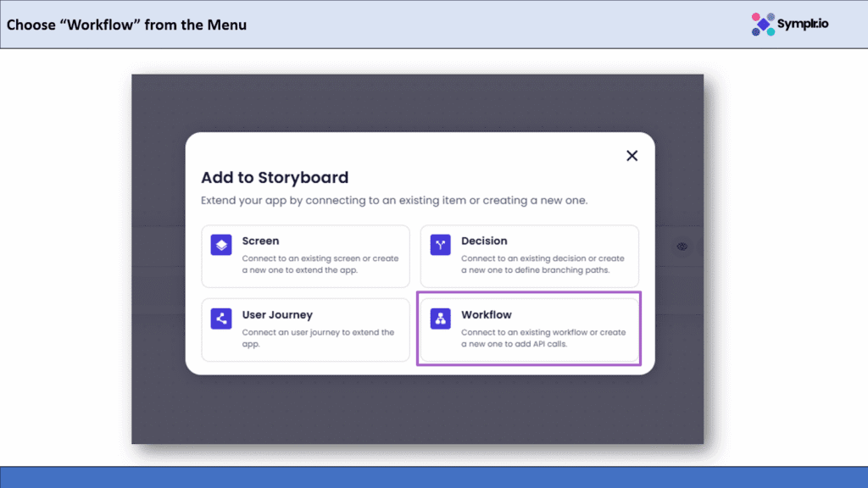Select the Screen option card
868x488 pixels.
pos(305,256)
